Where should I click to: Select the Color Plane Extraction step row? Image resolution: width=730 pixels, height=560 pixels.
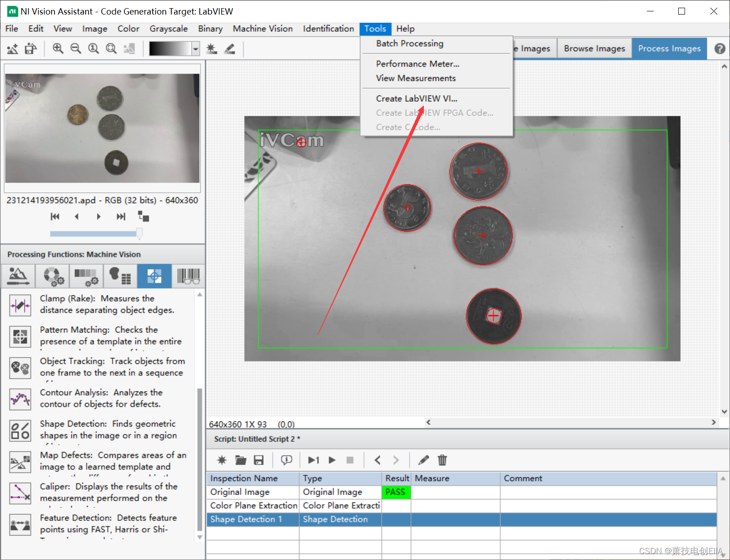coord(462,506)
